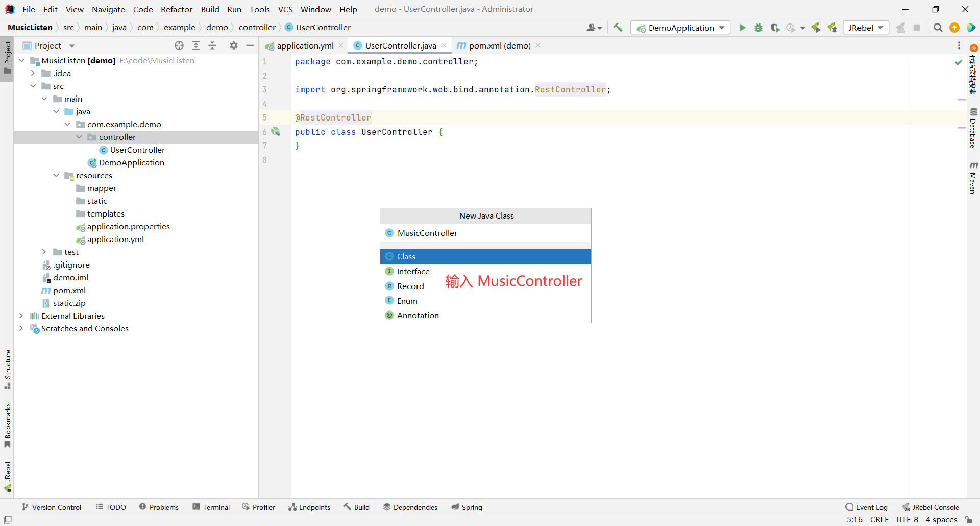Open the Bookmarks side panel
Screen dimensions: 980x526
7,426
